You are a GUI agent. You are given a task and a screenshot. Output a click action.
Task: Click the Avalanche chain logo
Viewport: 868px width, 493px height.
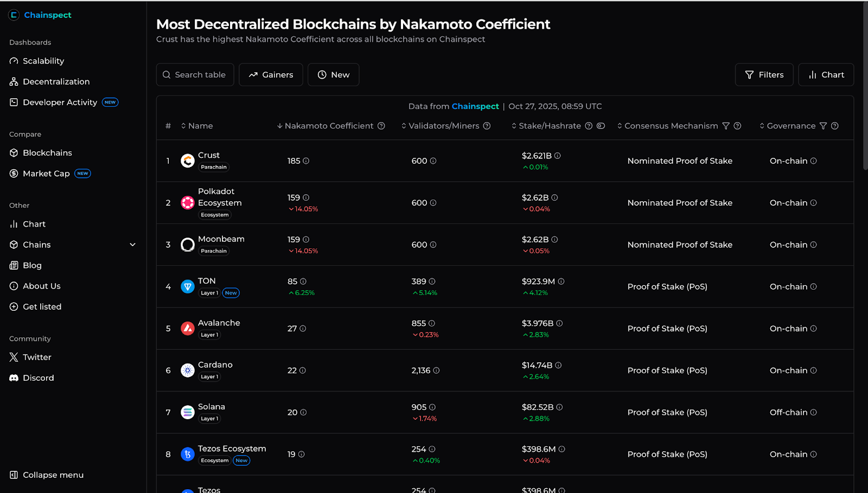[x=188, y=329]
